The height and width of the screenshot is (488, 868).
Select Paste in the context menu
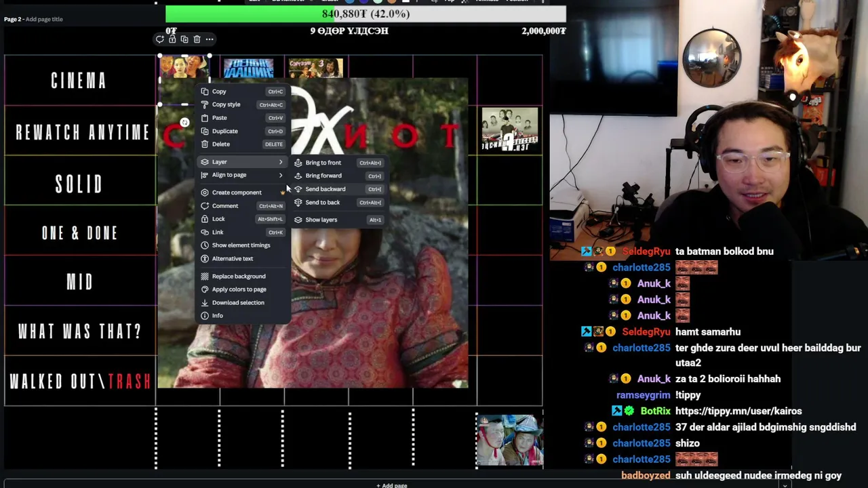tap(243, 118)
